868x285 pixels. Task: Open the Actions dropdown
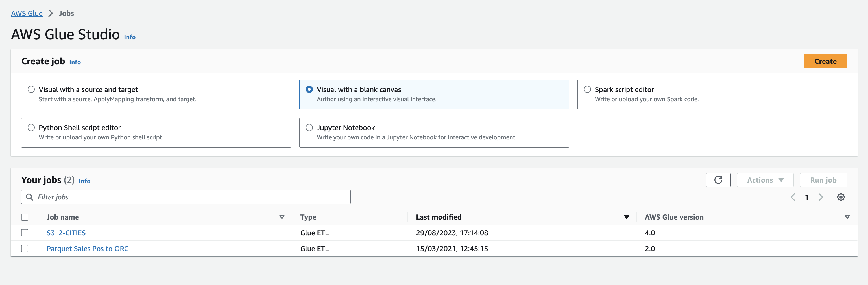click(765, 180)
